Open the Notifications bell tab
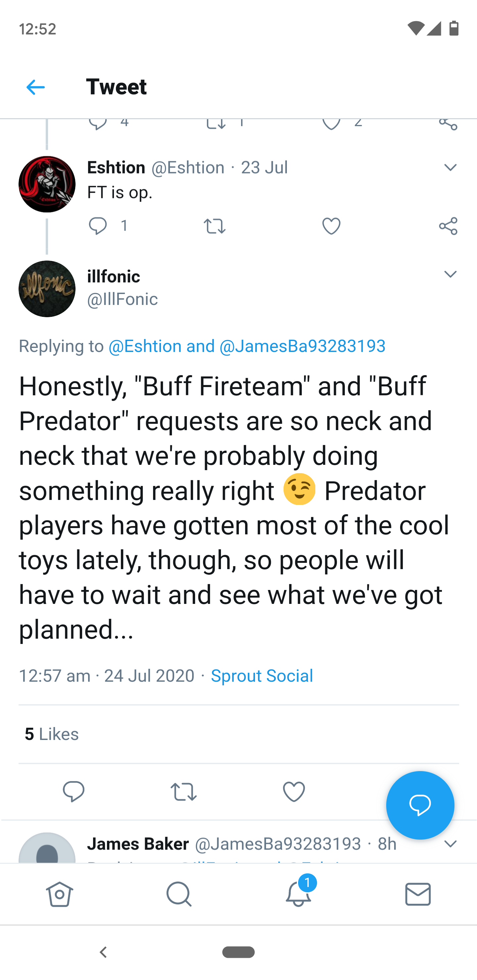Image resolution: width=477 pixels, height=980 pixels. (x=298, y=894)
